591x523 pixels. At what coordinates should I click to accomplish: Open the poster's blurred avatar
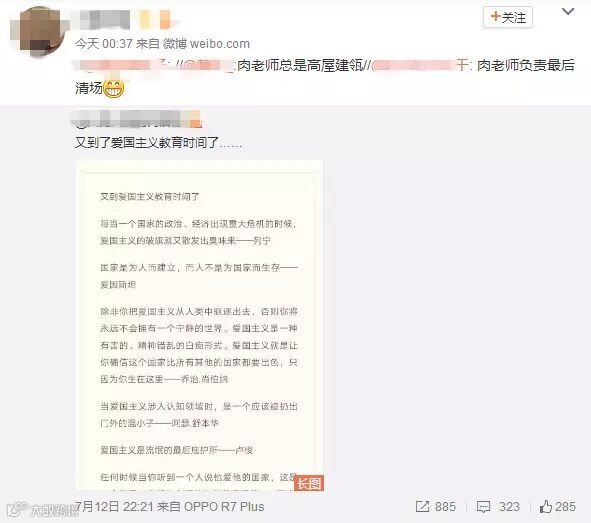[37, 32]
